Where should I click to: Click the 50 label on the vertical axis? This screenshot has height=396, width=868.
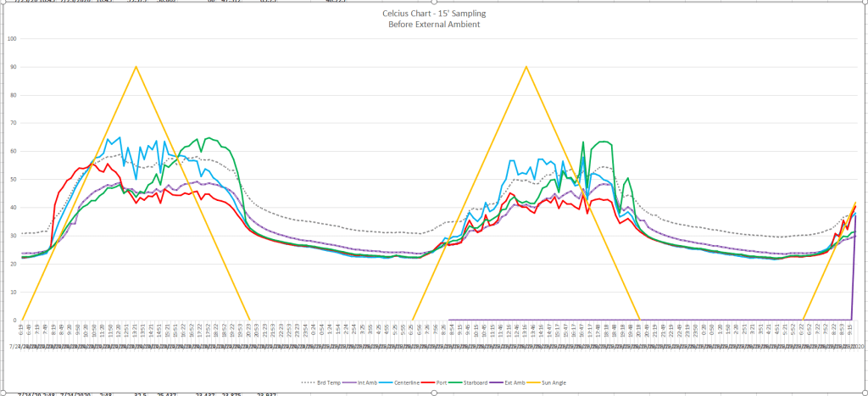tap(12, 179)
